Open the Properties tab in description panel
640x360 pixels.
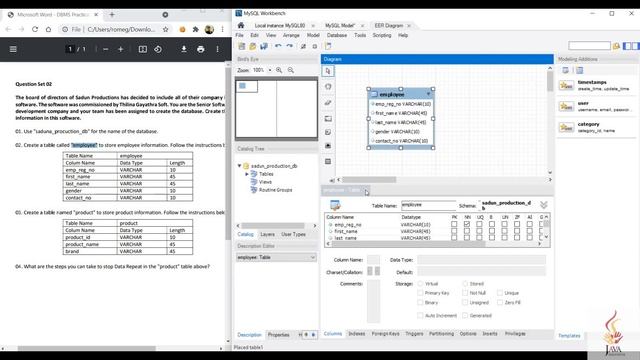coord(278,335)
